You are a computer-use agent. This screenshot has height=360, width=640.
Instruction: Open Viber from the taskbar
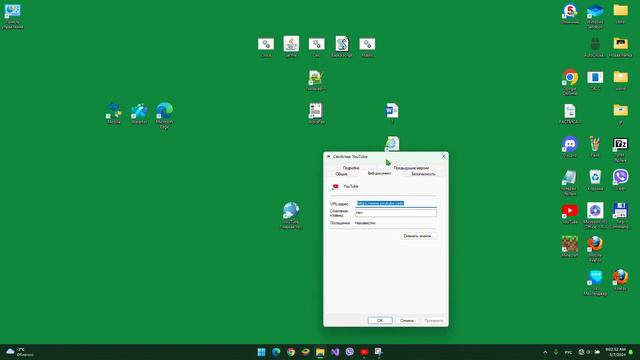(349, 352)
